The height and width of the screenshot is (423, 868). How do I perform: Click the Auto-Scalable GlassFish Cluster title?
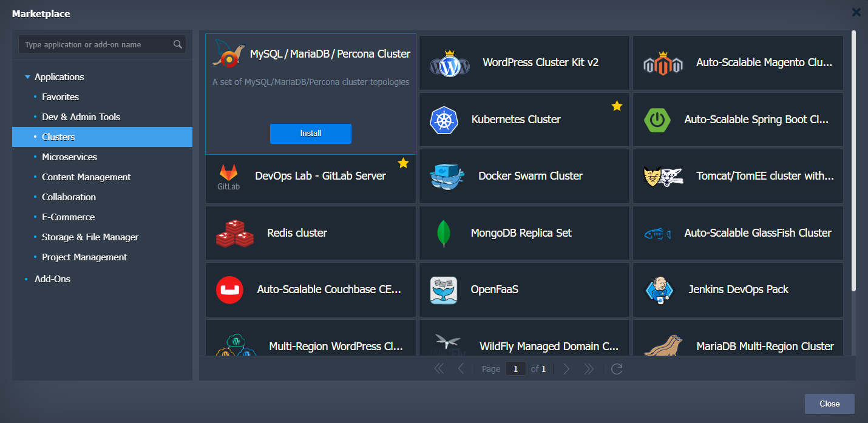[758, 233]
